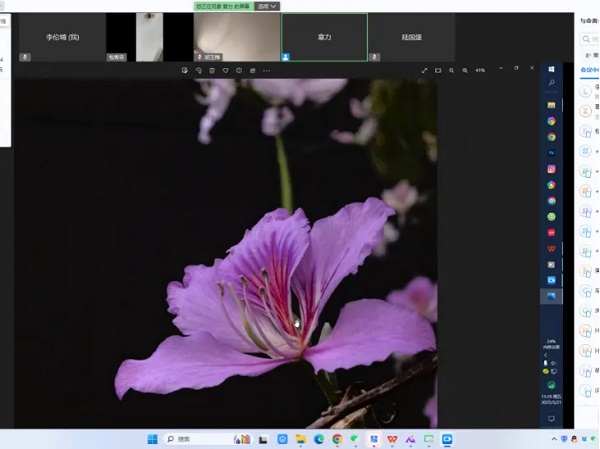Image resolution: width=600 pixels, height=449 pixels.
Task: Open File Explorer on bottom taskbar
Action: 301,439
